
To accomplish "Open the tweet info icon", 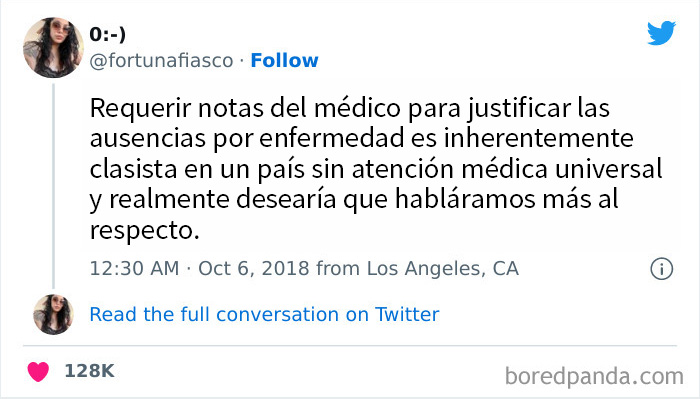I will click(x=662, y=269).
